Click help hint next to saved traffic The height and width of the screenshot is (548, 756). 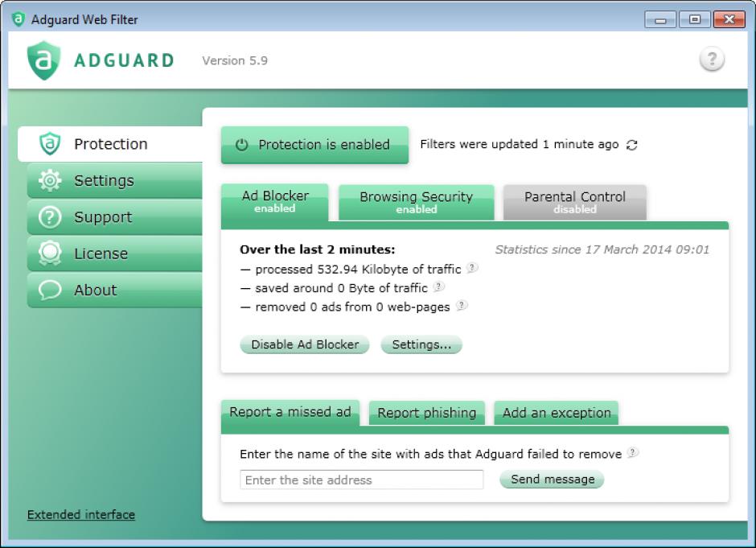click(438, 286)
